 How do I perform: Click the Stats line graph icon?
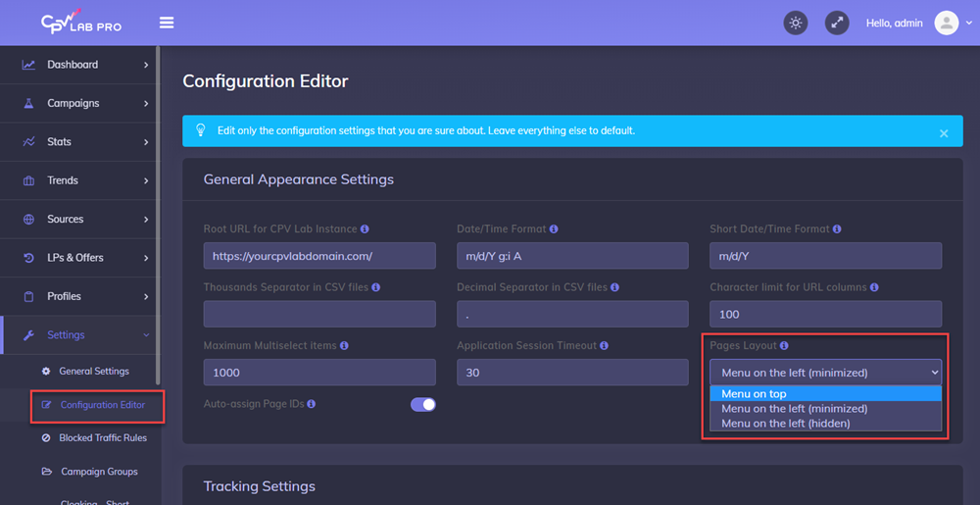28,142
